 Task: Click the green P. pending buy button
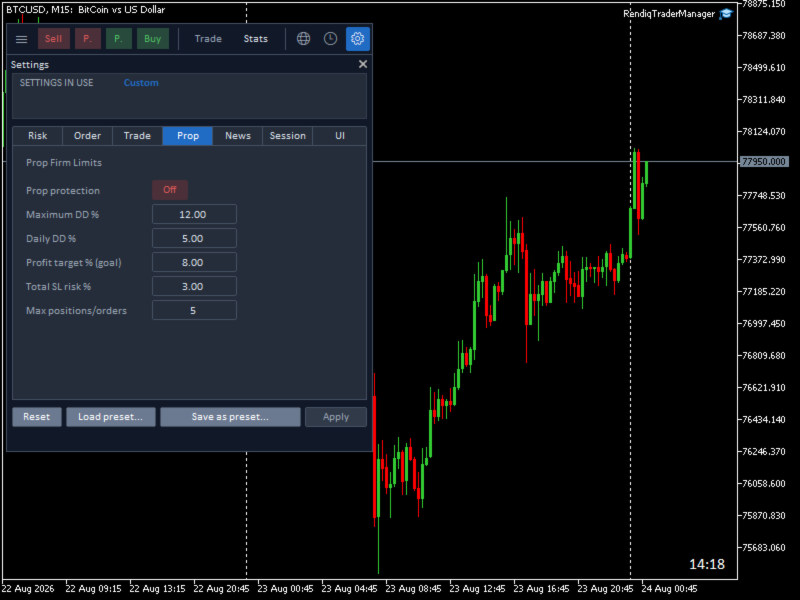(118, 39)
